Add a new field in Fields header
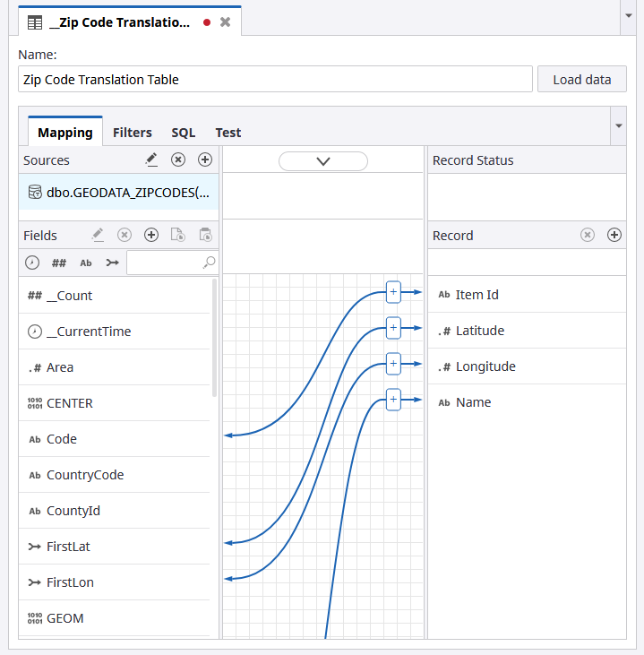 tap(151, 235)
